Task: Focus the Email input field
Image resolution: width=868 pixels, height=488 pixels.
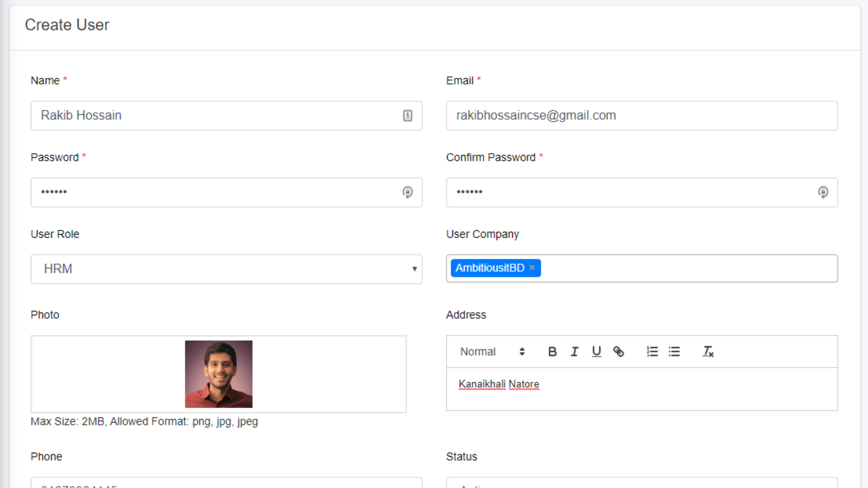Action: point(642,116)
